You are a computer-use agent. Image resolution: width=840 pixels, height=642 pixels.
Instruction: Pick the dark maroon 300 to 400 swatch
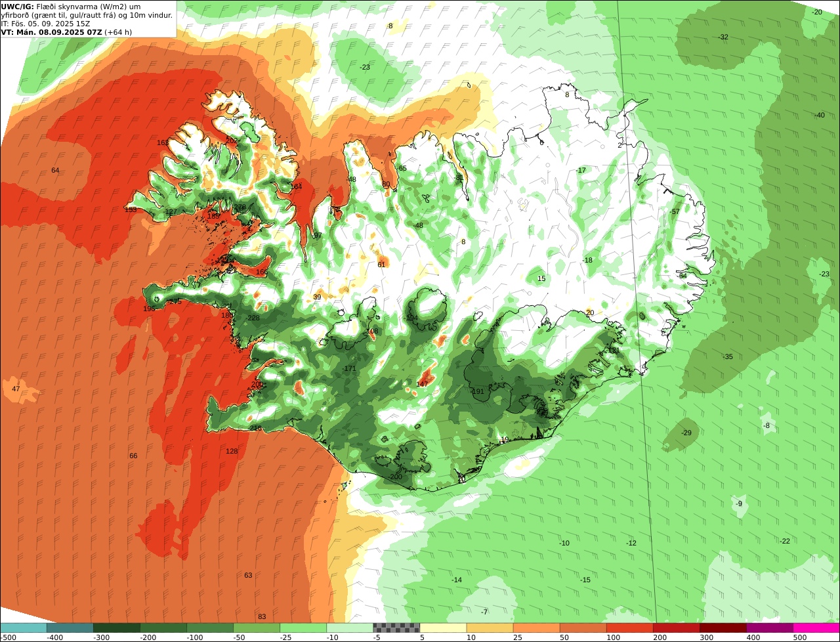pos(723,628)
